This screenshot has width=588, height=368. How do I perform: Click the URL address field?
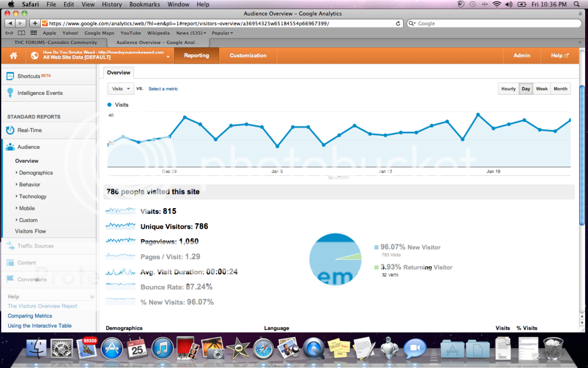point(222,23)
